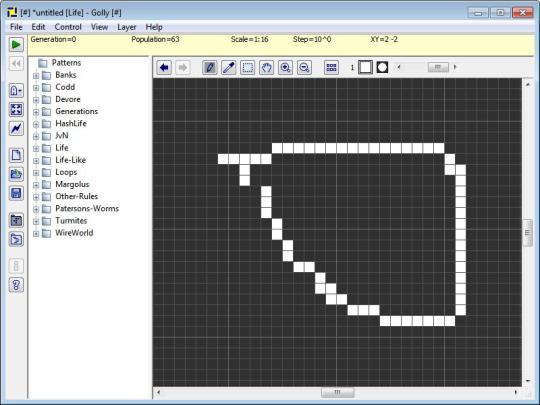
Task: Select the pencil draw tool
Action: [x=210, y=67]
